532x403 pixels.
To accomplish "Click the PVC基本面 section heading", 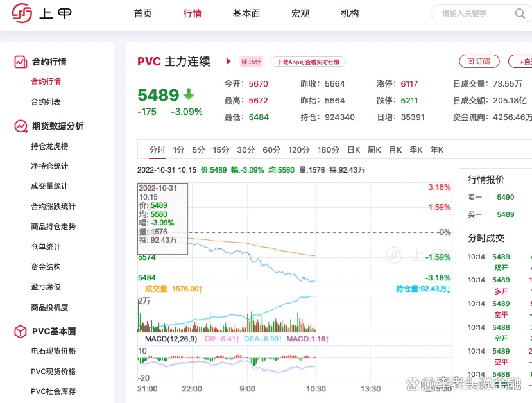I will point(54,331).
